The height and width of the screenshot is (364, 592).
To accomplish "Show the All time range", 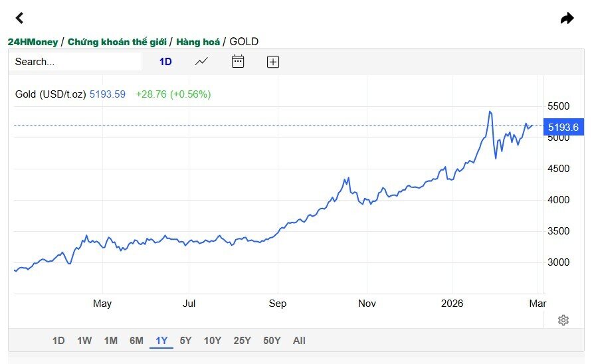I will (299, 341).
